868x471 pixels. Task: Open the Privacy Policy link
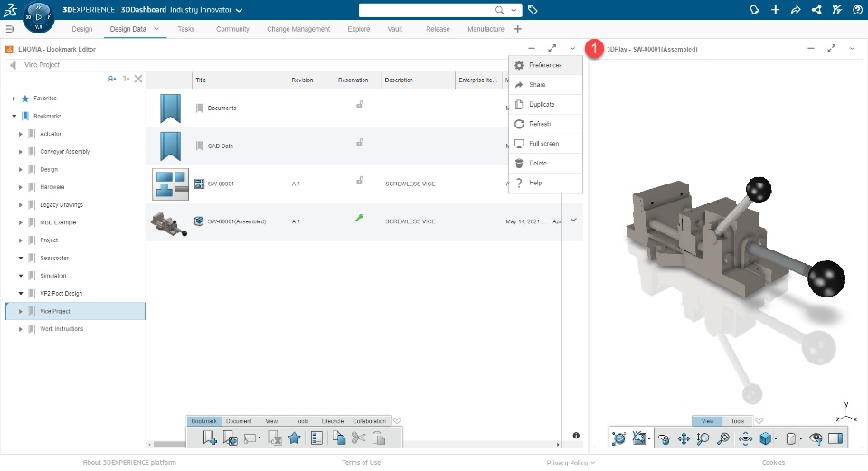coord(568,462)
